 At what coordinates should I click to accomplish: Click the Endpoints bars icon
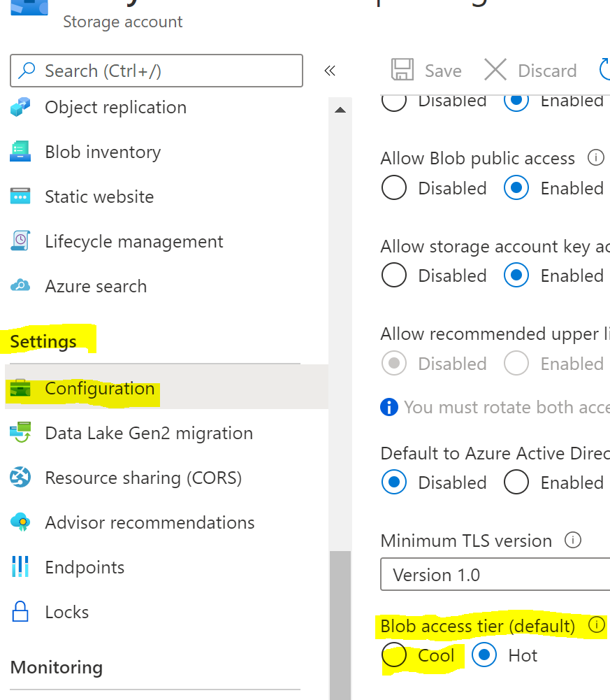[x=20, y=566]
